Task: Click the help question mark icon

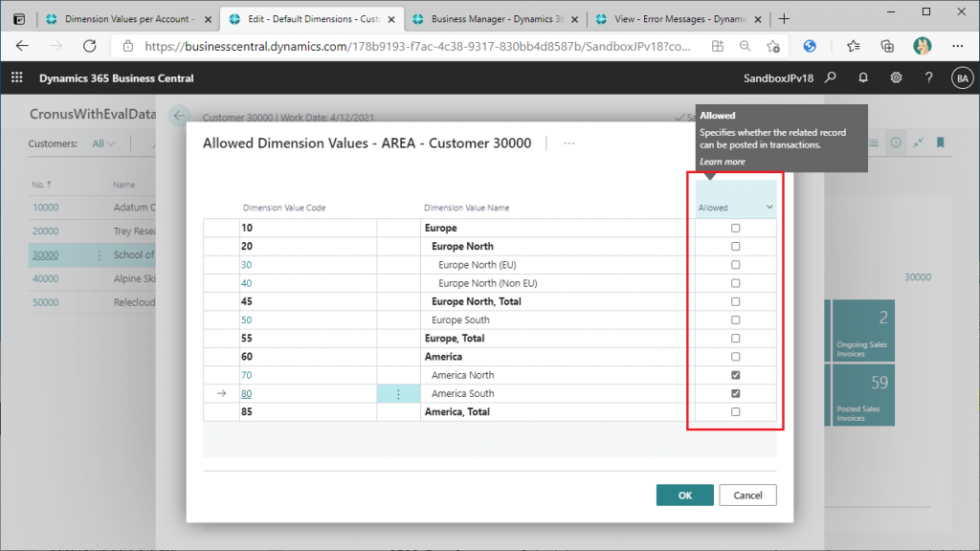Action: click(928, 77)
